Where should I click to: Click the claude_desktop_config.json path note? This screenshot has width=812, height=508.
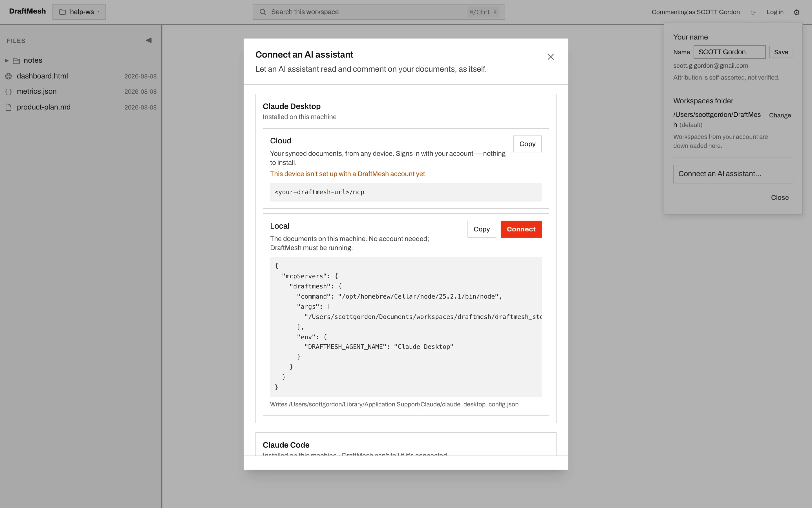click(x=394, y=404)
